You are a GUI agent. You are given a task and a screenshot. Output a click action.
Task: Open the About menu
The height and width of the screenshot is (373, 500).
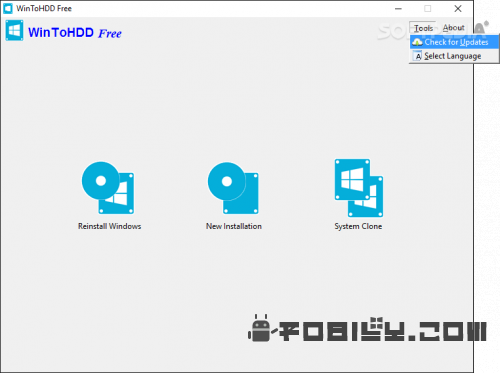(x=453, y=28)
